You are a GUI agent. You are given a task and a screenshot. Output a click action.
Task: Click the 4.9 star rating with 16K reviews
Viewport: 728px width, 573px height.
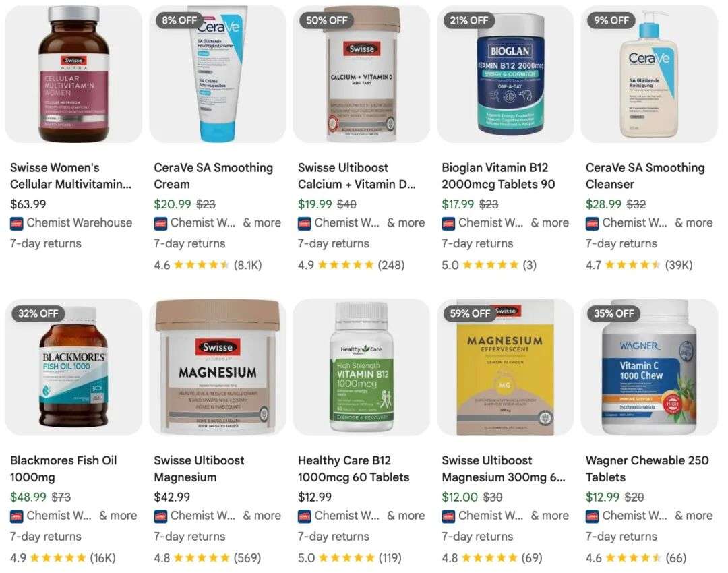click(63, 558)
